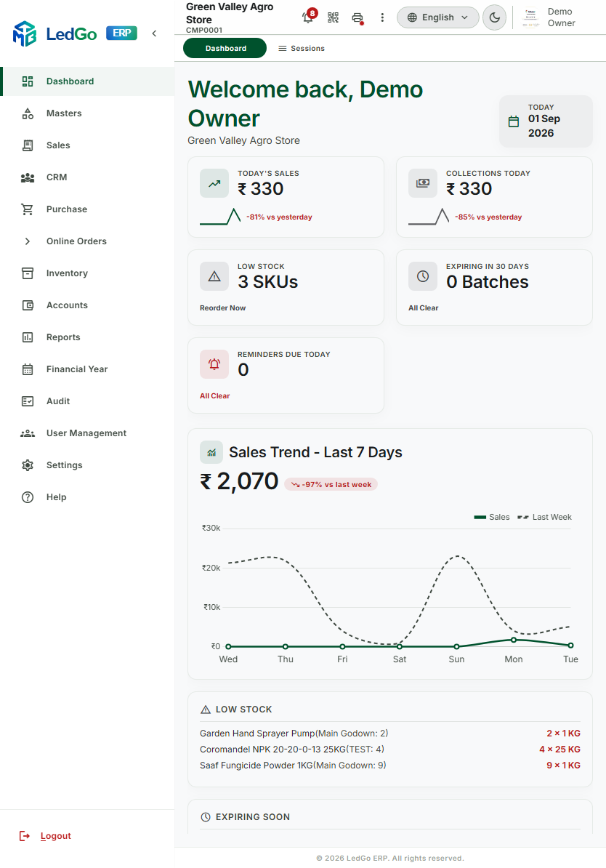Click the Today date calendar icon
The width and height of the screenshot is (606, 868).
514,122
